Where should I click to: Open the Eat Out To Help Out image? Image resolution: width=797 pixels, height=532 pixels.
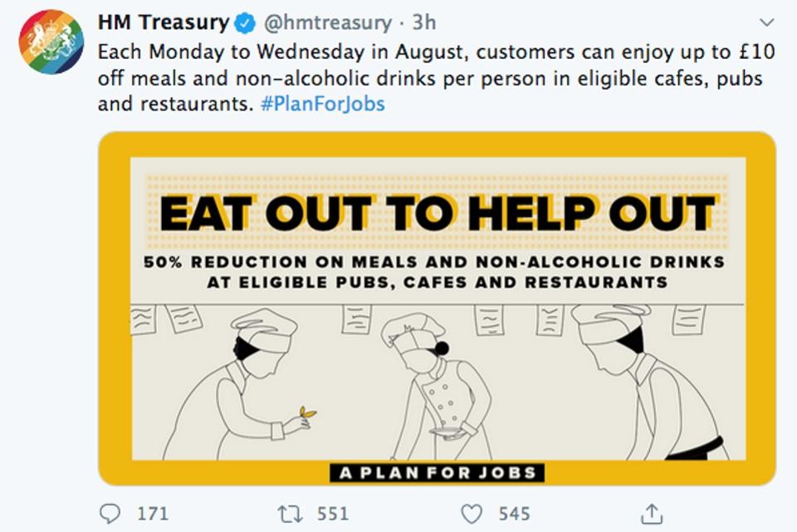point(438,309)
